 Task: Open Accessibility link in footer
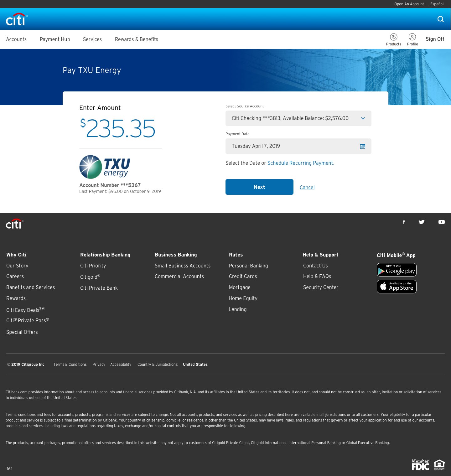tap(121, 365)
